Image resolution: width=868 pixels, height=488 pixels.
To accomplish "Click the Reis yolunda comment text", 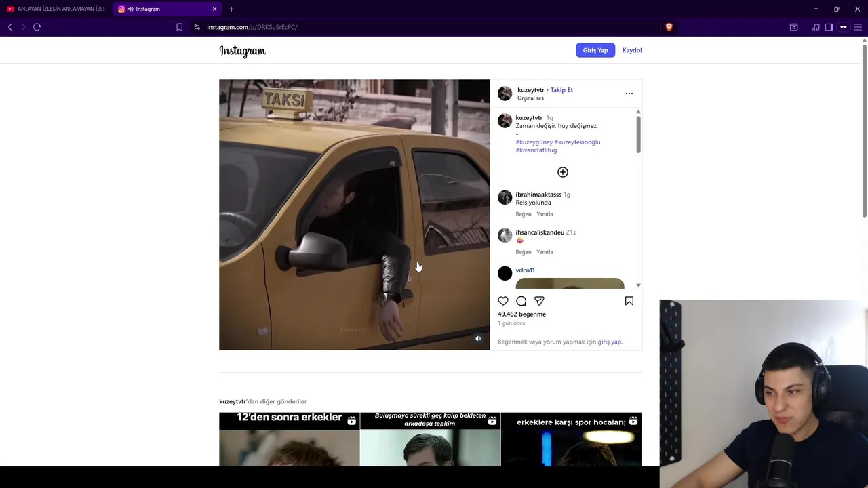I will (x=533, y=203).
